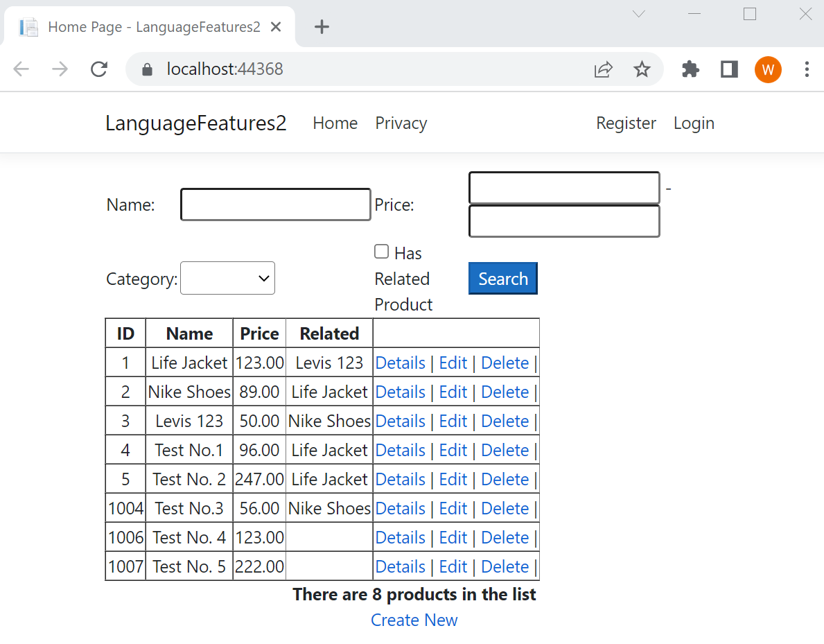The width and height of the screenshot is (824, 644).
Task: Bookmark the page using the star icon
Action: [642, 69]
